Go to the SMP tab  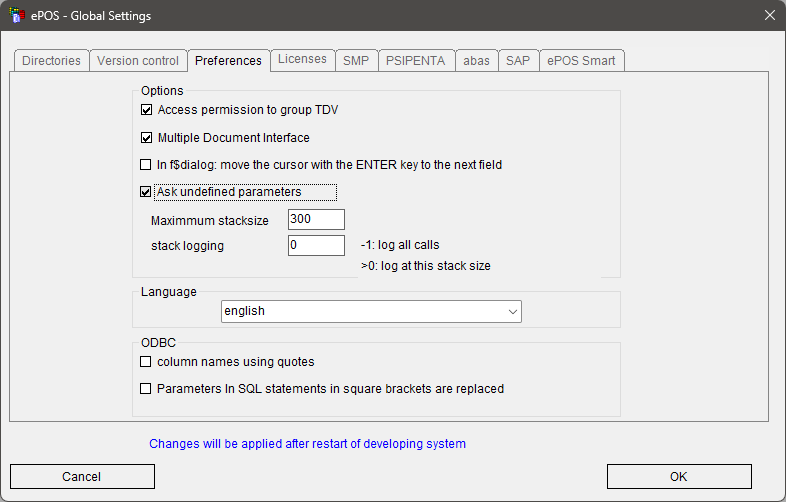pos(356,61)
